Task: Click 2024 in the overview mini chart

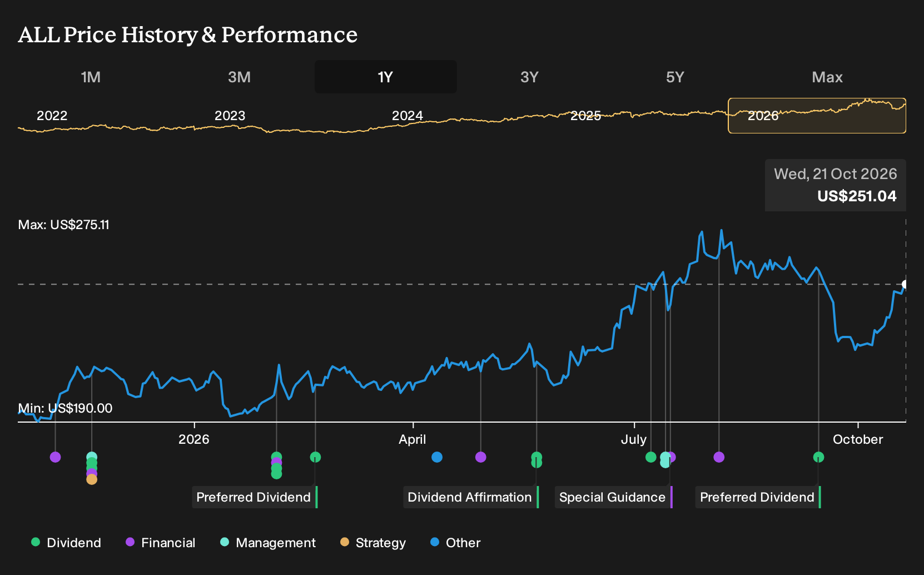Action: pos(408,116)
